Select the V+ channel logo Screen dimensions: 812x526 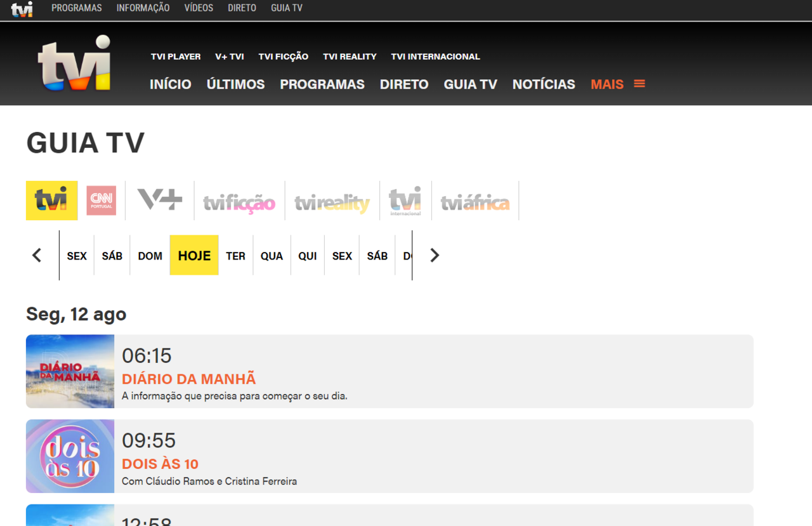pos(160,200)
